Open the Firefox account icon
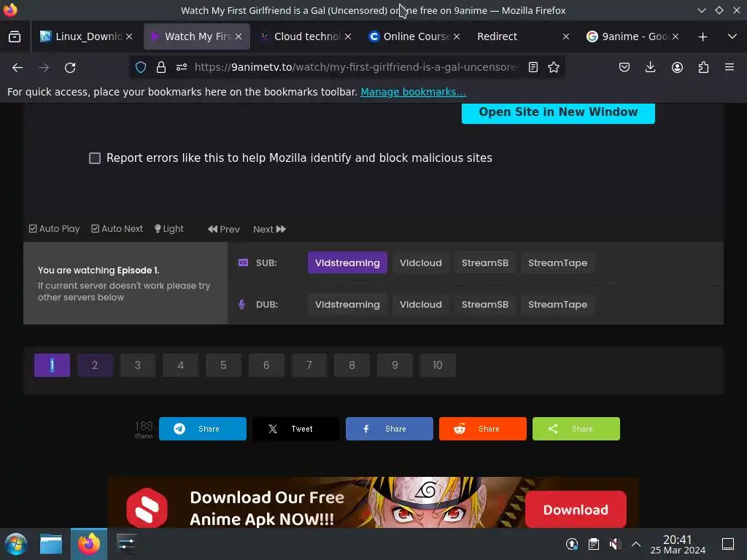The width and height of the screenshot is (747, 560). click(677, 68)
